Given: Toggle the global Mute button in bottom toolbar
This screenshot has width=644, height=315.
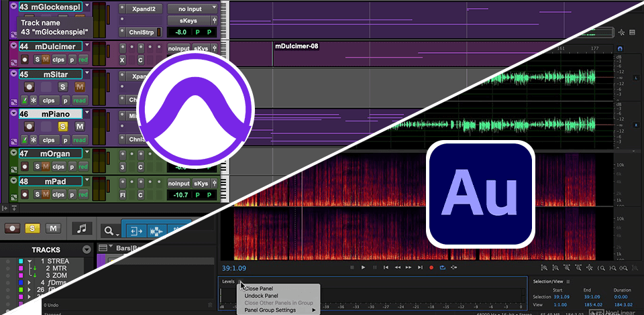Looking at the screenshot, I should (x=53, y=229).
